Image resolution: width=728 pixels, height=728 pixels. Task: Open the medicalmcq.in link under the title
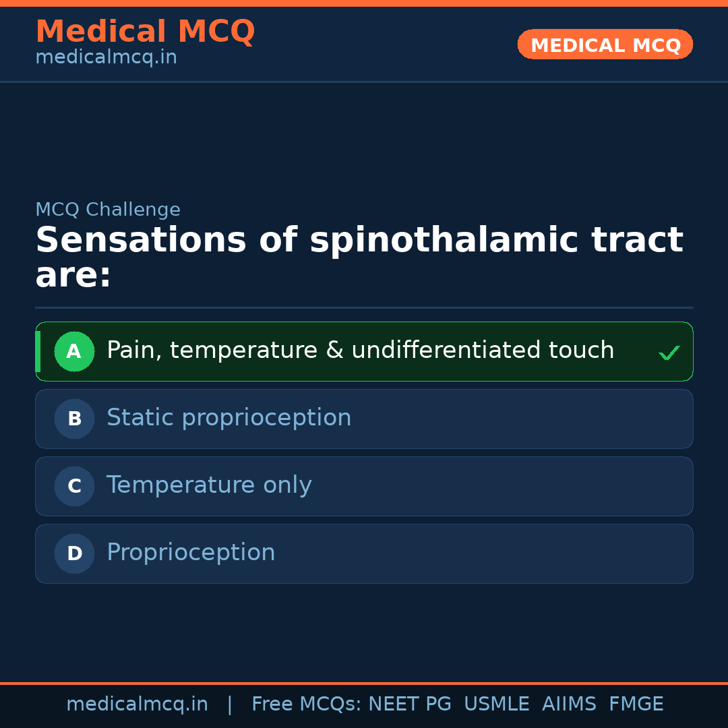(x=106, y=57)
